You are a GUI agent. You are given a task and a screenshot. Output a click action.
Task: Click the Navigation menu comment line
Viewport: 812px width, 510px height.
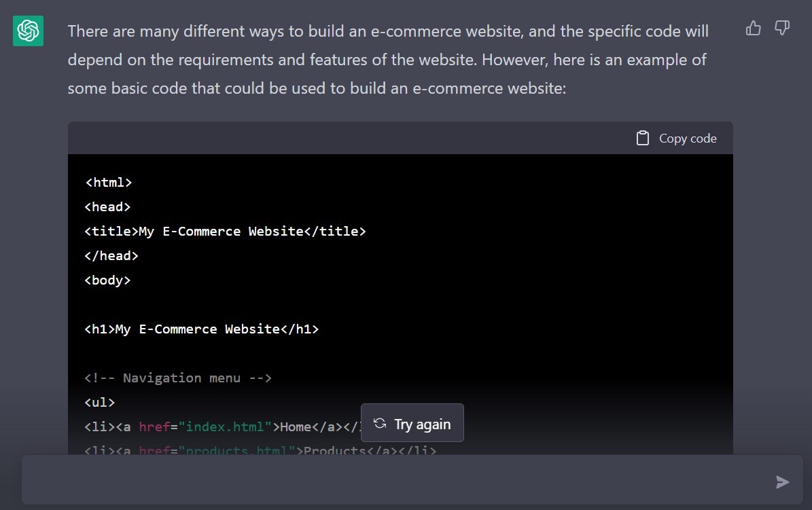pos(178,378)
